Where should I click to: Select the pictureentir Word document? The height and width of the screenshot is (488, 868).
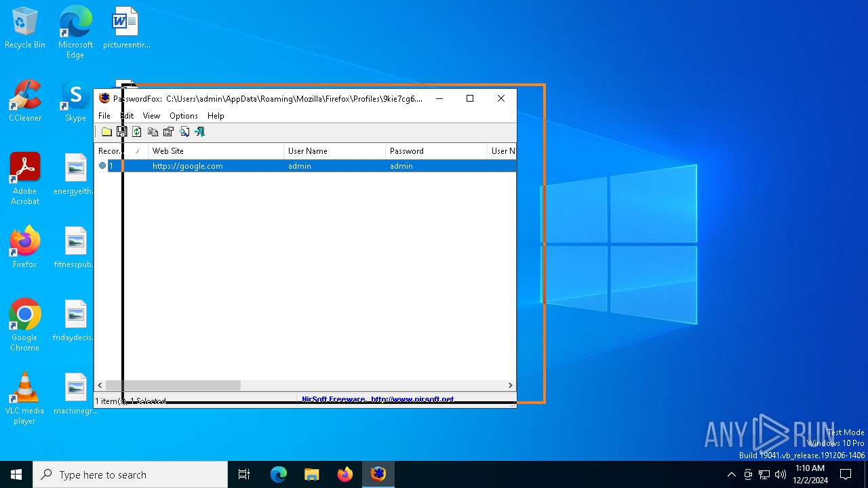[126, 28]
